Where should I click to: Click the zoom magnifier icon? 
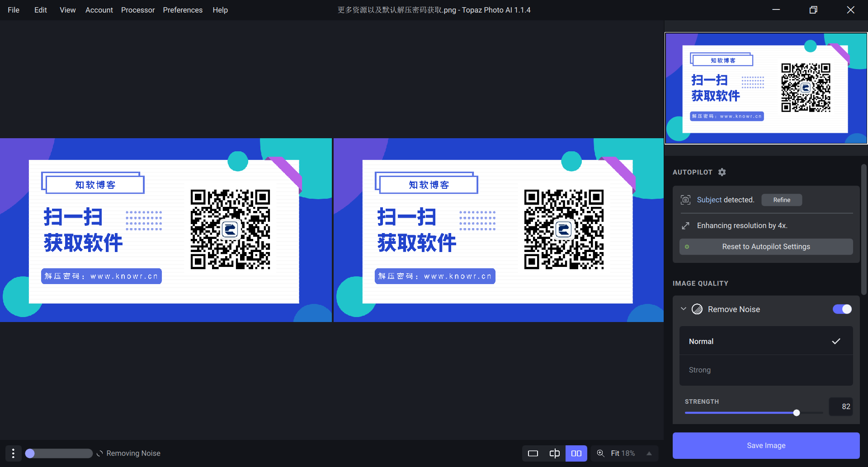[x=601, y=453]
